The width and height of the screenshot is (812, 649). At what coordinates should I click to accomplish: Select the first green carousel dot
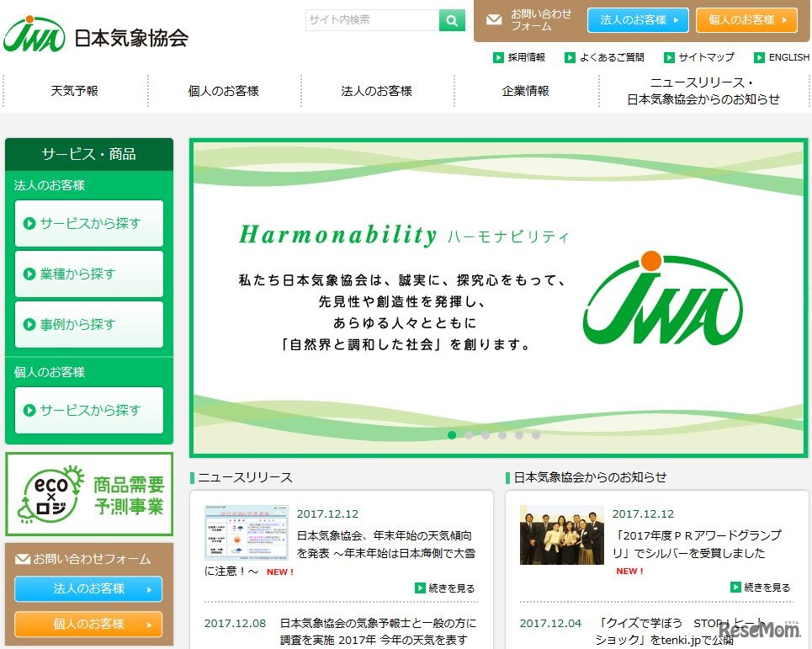(452, 435)
